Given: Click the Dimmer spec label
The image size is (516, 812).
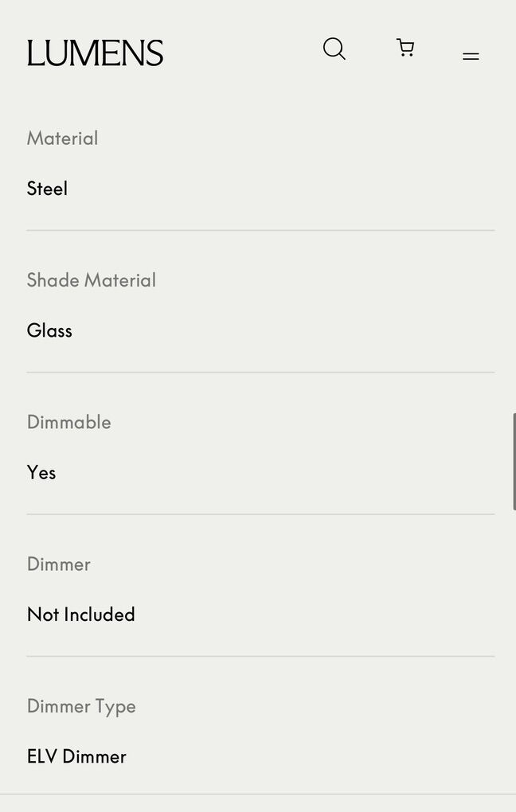Looking at the screenshot, I should point(58,564).
